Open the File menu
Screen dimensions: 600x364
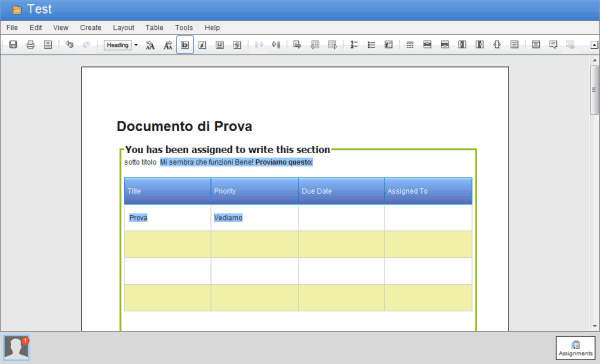coord(12,28)
